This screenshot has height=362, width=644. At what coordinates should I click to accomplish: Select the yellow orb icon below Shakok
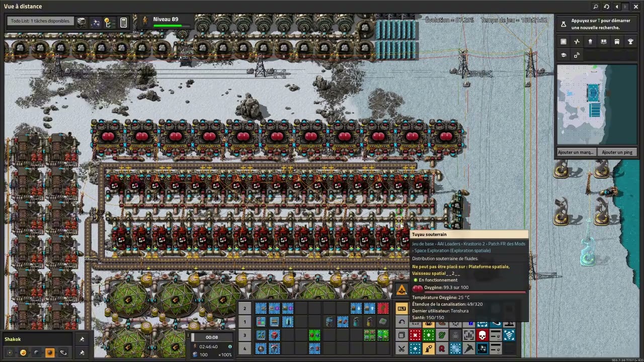(x=23, y=352)
